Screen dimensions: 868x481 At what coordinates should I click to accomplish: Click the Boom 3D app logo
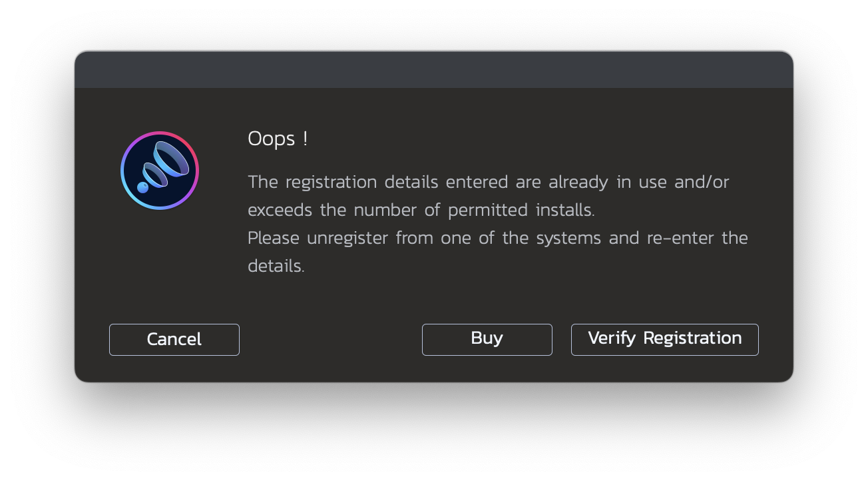160,171
